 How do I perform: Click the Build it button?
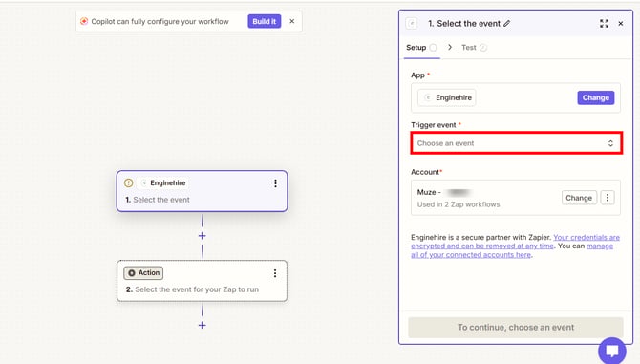[x=264, y=21]
